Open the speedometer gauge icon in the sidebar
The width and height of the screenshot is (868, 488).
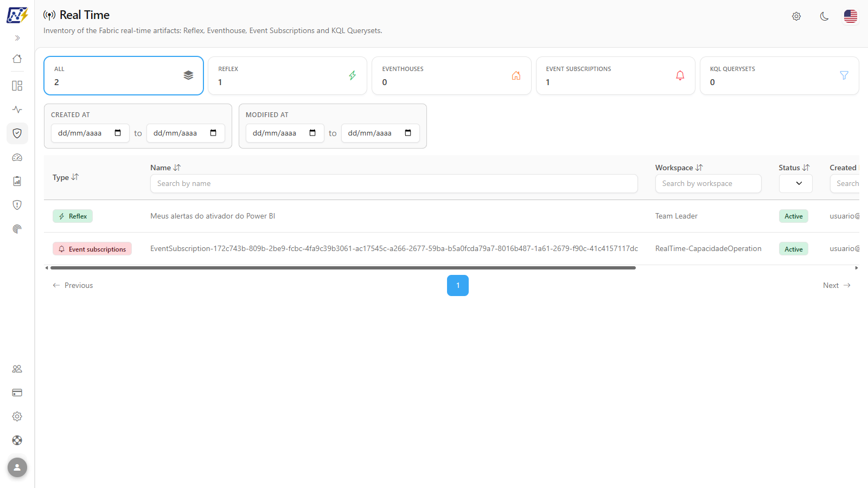point(17,157)
